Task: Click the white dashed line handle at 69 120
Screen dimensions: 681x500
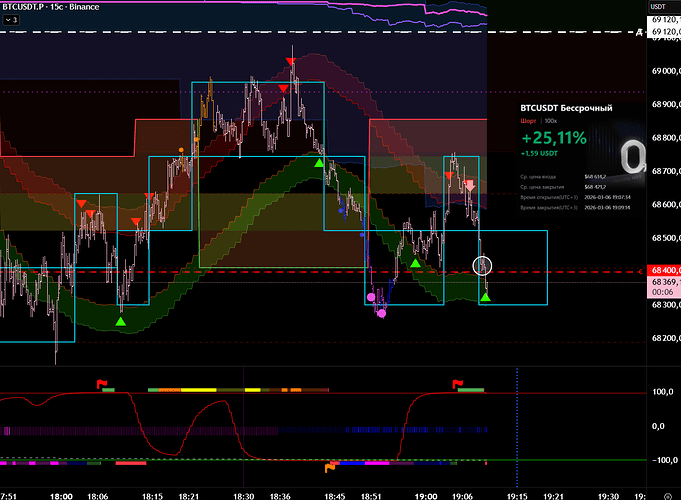Action: click(x=640, y=33)
